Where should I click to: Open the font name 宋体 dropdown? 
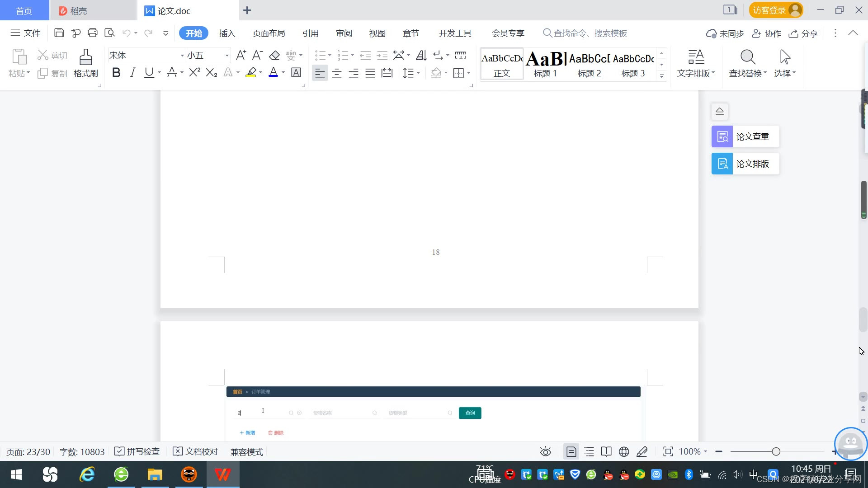tap(182, 55)
